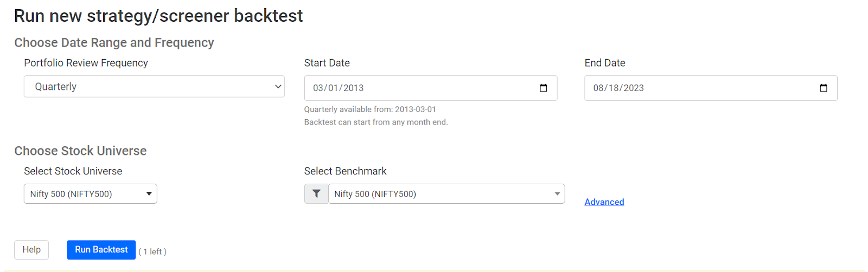Click inside End Date field 08/18/2023

(711, 88)
